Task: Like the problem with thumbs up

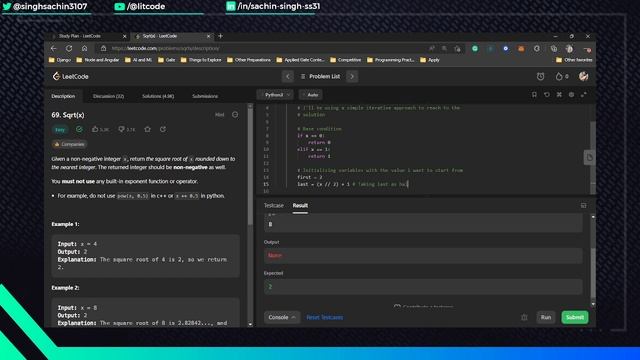Action: tap(100, 129)
